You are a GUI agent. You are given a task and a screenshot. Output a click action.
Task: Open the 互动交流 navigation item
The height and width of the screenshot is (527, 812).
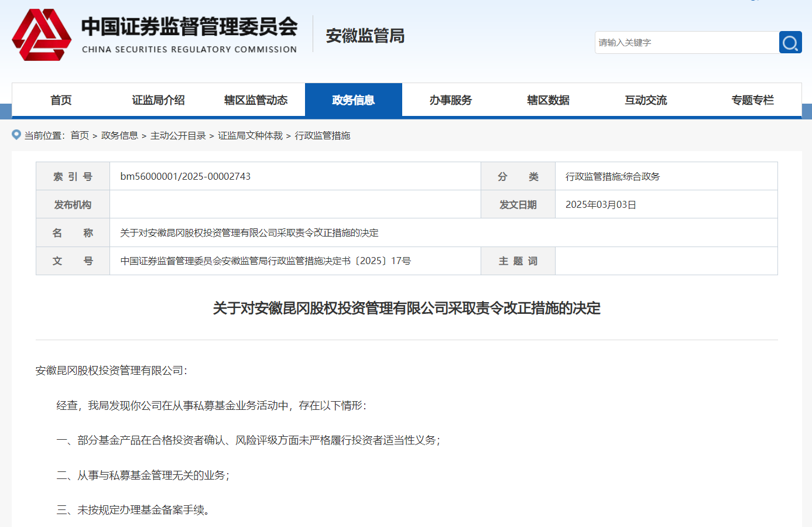point(646,100)
